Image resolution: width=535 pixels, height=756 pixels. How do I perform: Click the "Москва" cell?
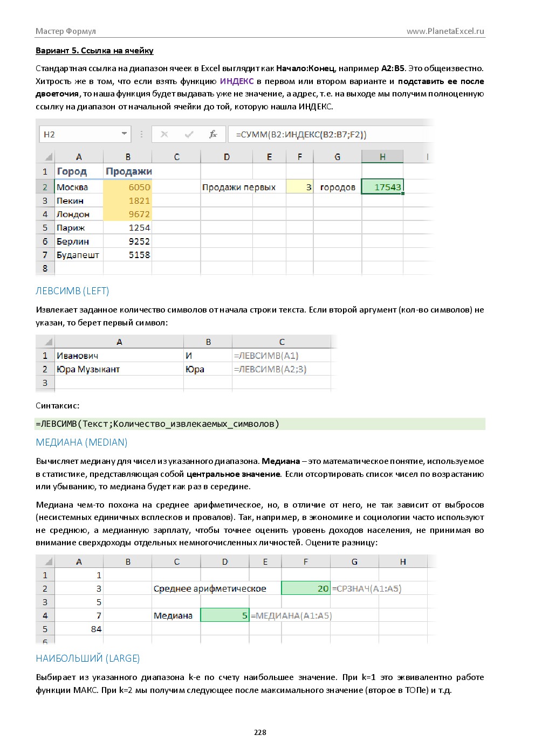(79, 187)
